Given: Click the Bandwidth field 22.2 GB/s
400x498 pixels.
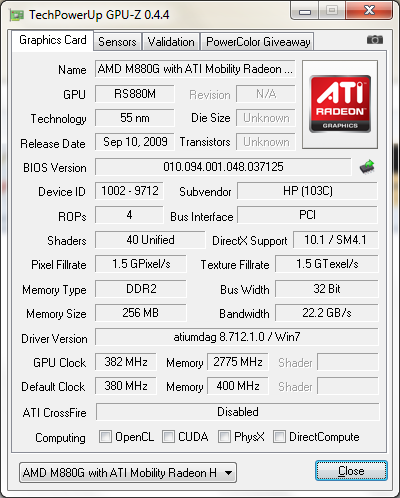Looking at the screenshot, I should point(327,313).
